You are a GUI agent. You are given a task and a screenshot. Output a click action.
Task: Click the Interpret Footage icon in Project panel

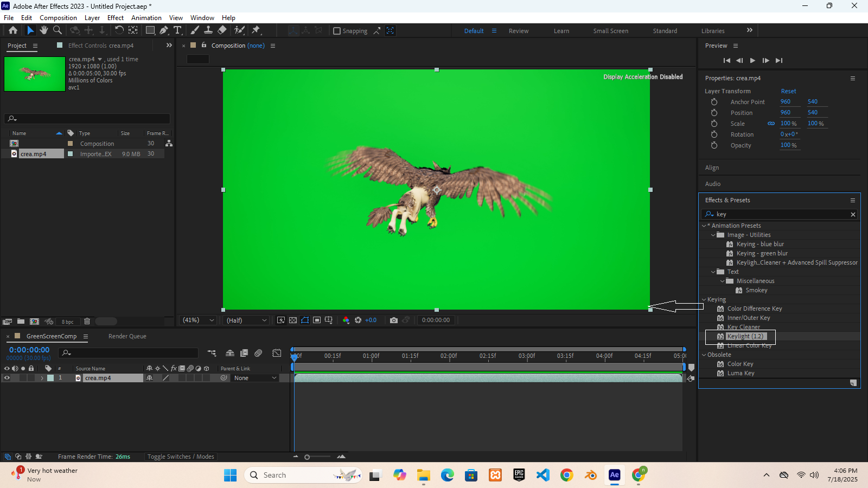(x=8, y=322)
